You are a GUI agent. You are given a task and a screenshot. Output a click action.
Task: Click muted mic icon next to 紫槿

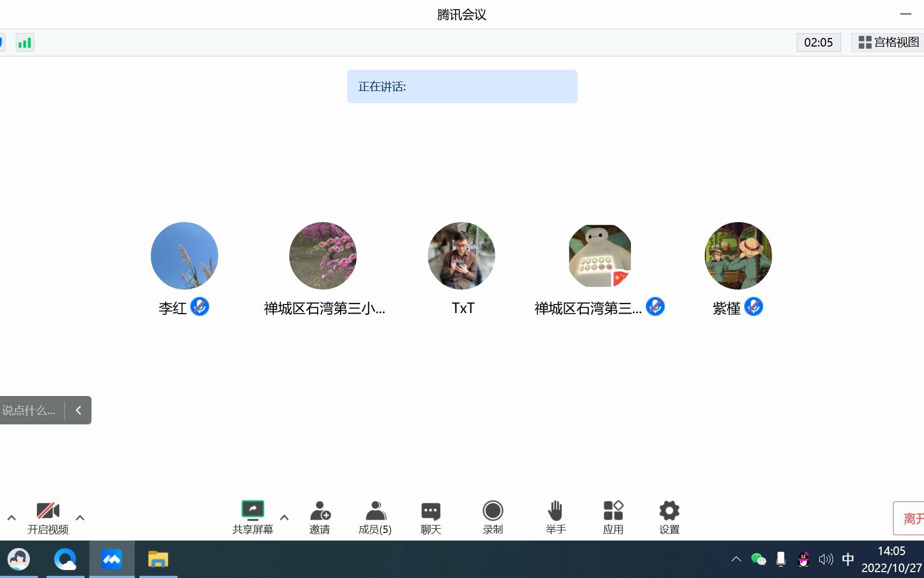754,307
